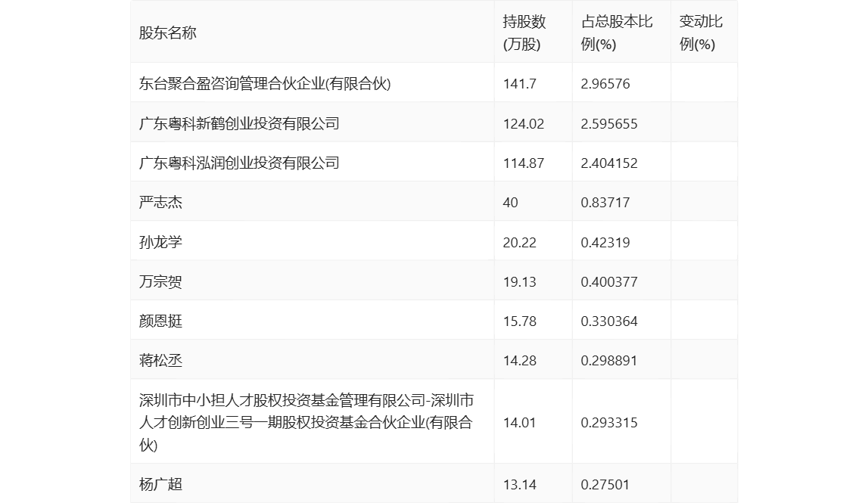868x503 pixels.
Task: Select shareholder 严志杰
Action: pyautogui.click(x=160, y=202)
